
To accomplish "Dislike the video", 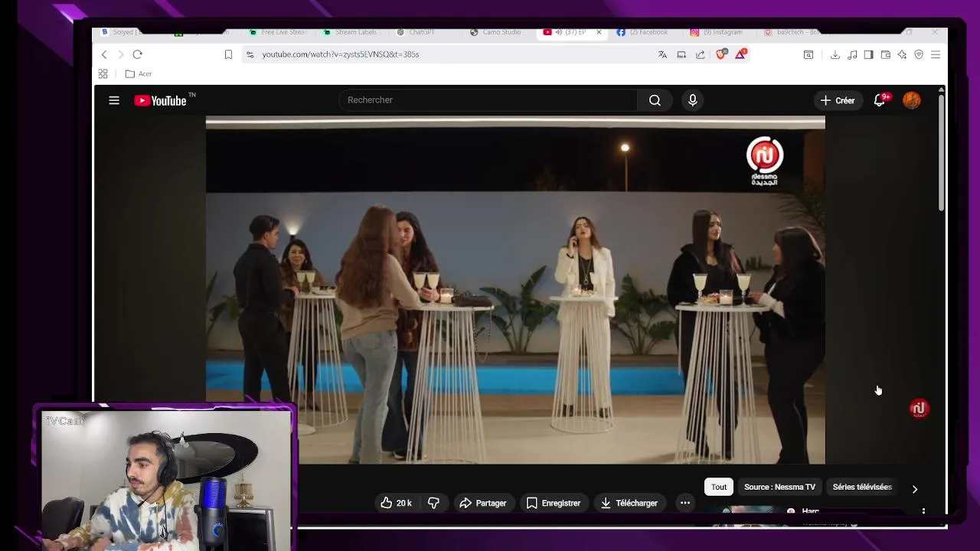I will click(x=433, y=503).
